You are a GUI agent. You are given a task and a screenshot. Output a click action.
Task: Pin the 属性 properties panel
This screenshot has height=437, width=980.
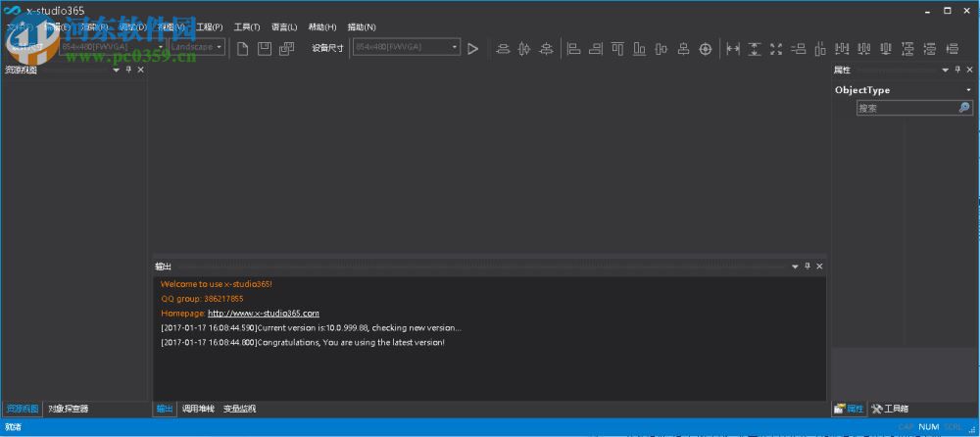(957, 70)
